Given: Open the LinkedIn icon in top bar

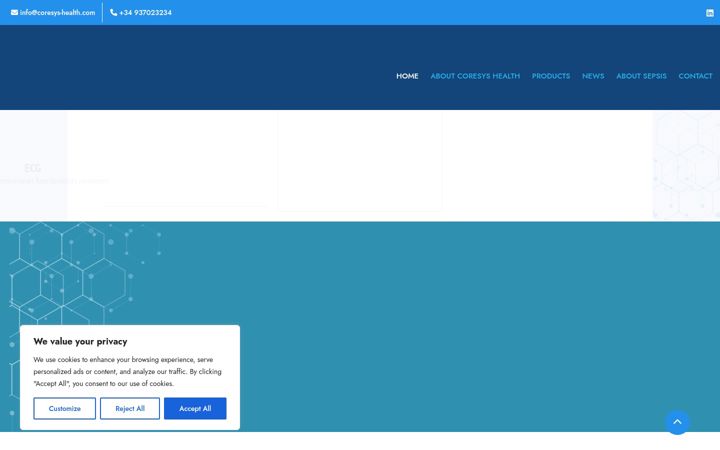Looking at the screenshot, I should [x=710, y=13].
